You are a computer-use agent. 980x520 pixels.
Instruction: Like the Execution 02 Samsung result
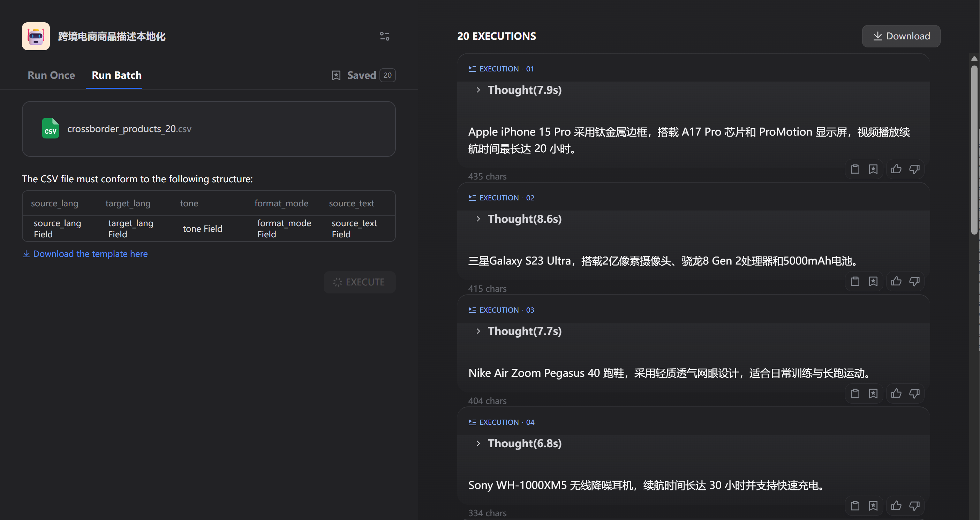896,281
